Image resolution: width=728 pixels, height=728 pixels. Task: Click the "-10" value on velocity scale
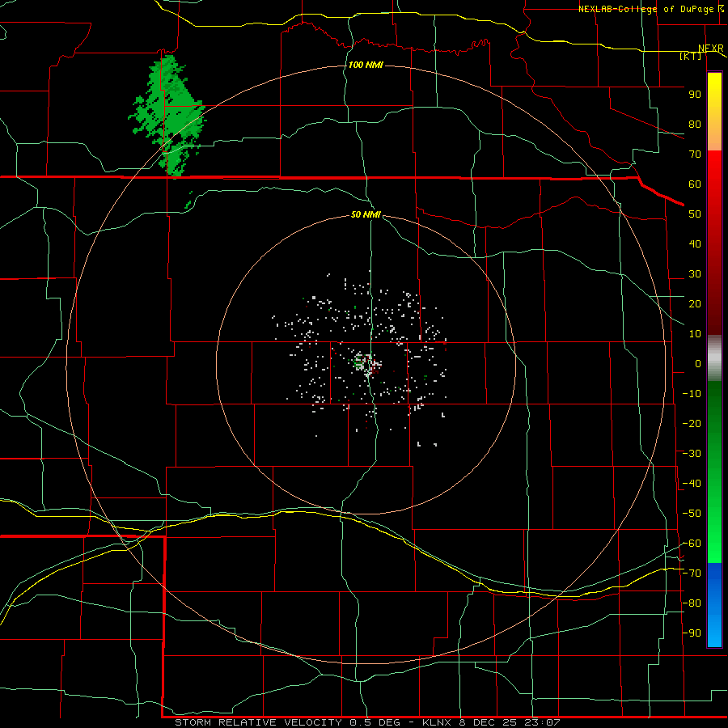click(x=692, y=394)
